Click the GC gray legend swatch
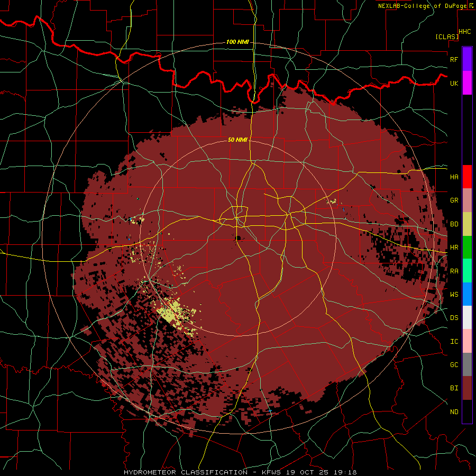The image size is (476, 476). point(467,364)
